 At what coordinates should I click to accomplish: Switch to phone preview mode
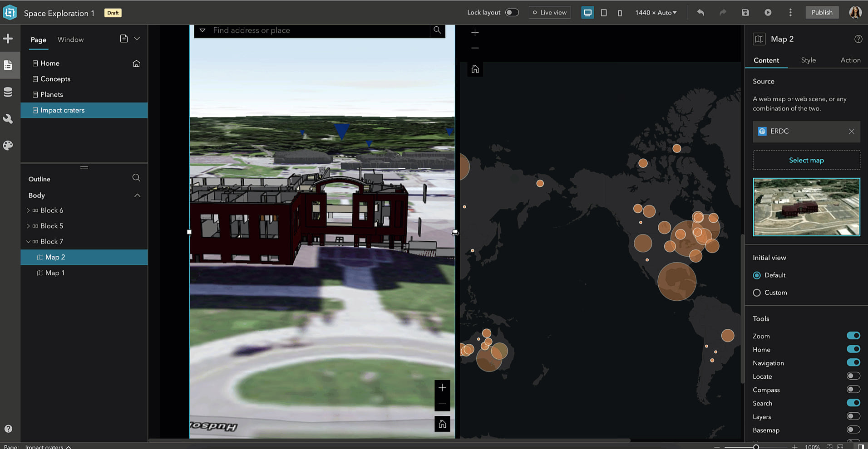coord(620,12)
